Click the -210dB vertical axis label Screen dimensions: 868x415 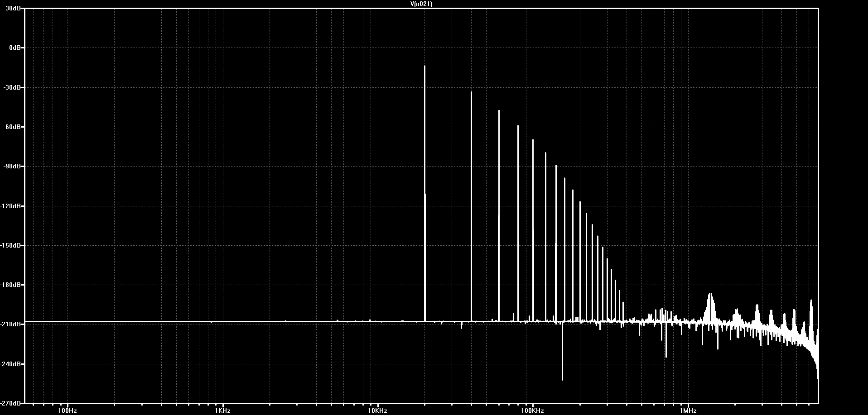[x=11, y=324]
